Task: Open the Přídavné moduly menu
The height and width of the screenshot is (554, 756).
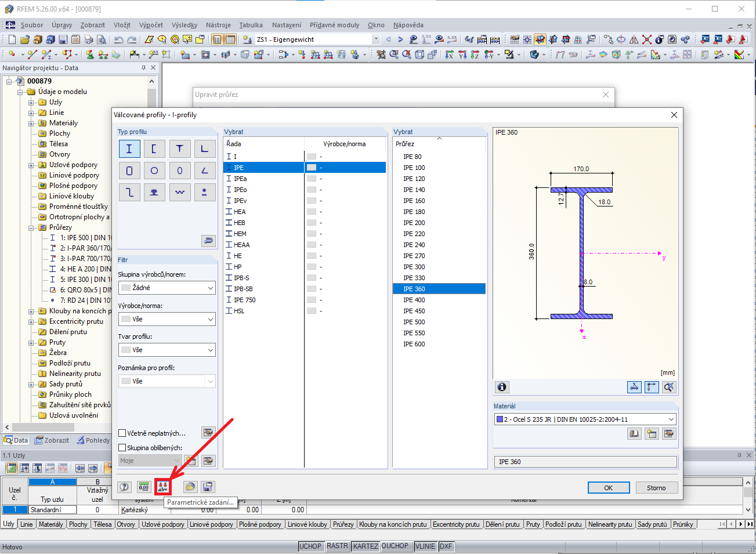Action: [x=334, y=25]
